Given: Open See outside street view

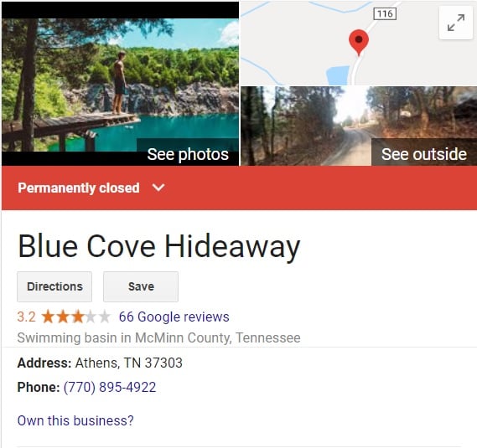Looking at the screenshot, I should point(423,154).
